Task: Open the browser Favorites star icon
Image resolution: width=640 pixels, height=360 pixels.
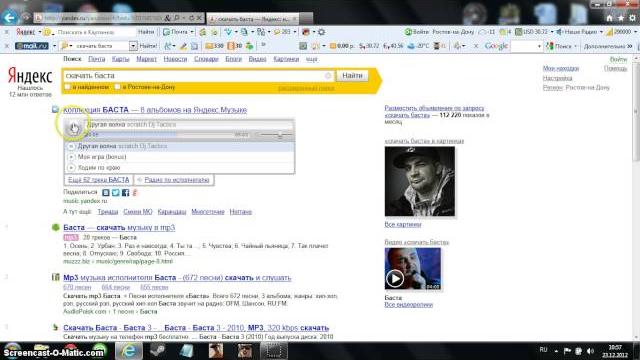Action: (x=621, y=18)
